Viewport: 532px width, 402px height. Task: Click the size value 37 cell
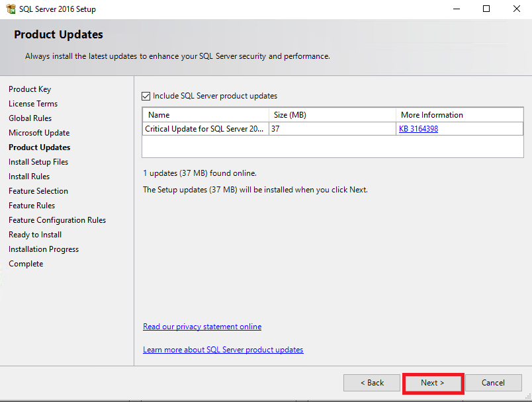coord(332,129)
